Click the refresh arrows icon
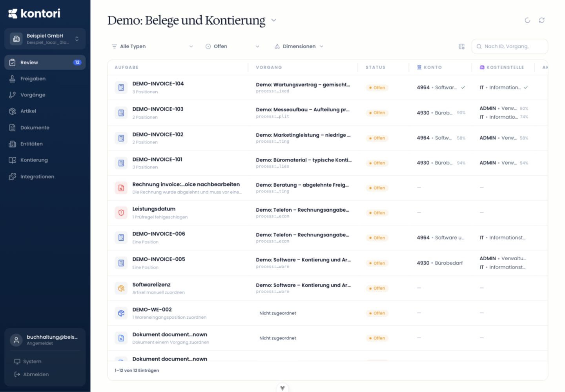Screen dimensions: 565x392 coord(542,20)
